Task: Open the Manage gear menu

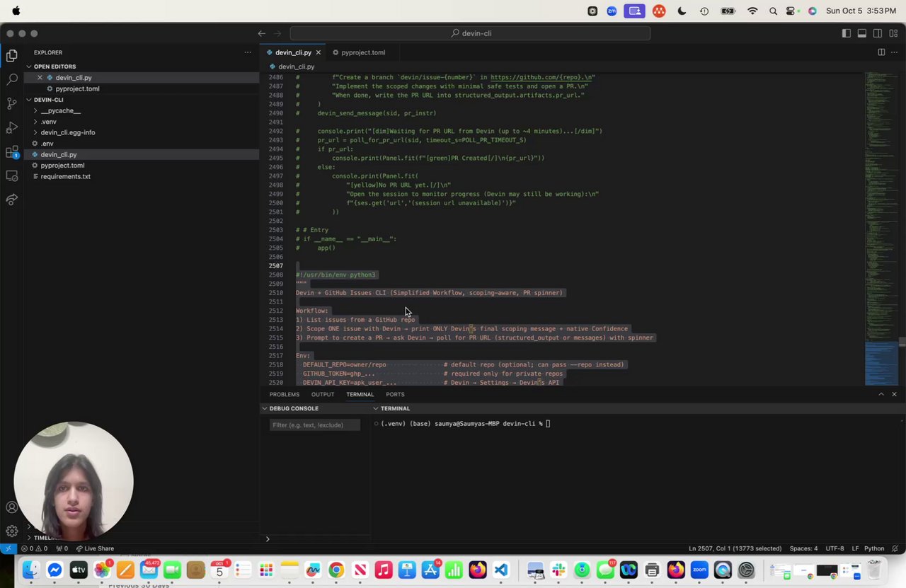Action: point(12,531)
